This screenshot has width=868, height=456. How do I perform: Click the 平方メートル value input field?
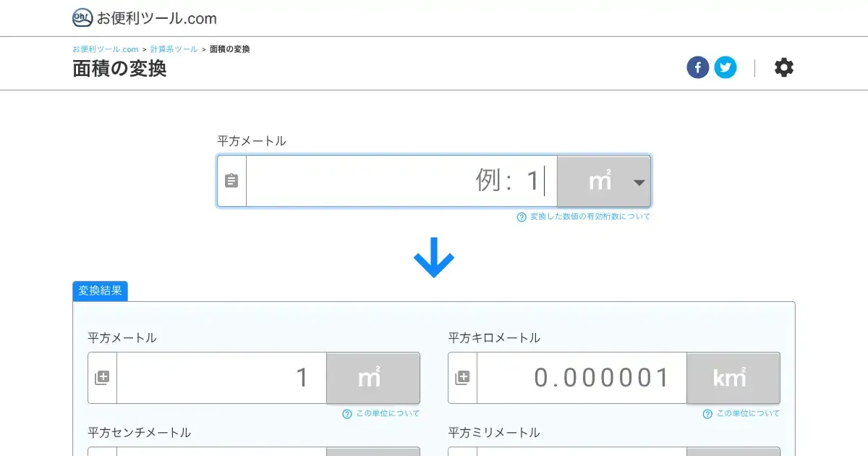tap(401, 181)
